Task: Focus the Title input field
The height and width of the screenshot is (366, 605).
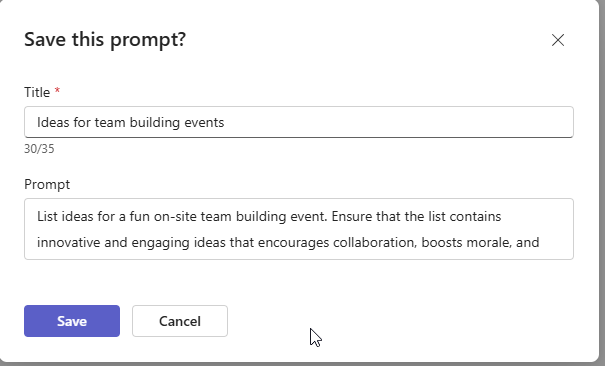Action: tap(299, 122)
